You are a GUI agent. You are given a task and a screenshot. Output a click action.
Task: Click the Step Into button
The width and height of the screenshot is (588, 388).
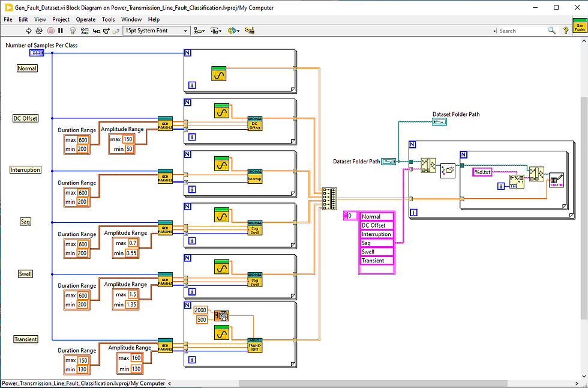[97, 31]
